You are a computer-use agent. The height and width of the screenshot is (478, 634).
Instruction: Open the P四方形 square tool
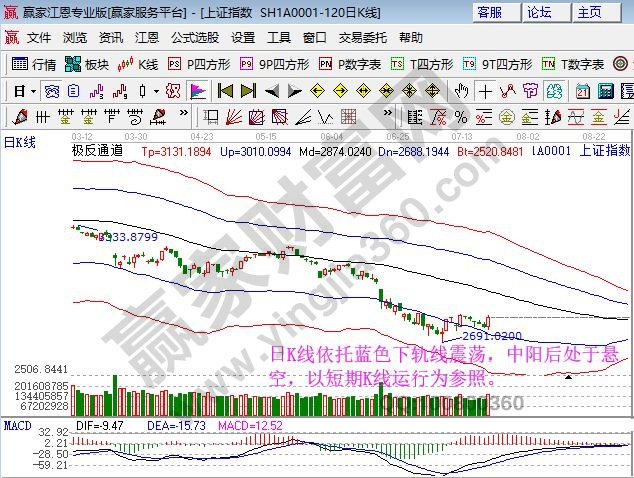pos(199,64)
